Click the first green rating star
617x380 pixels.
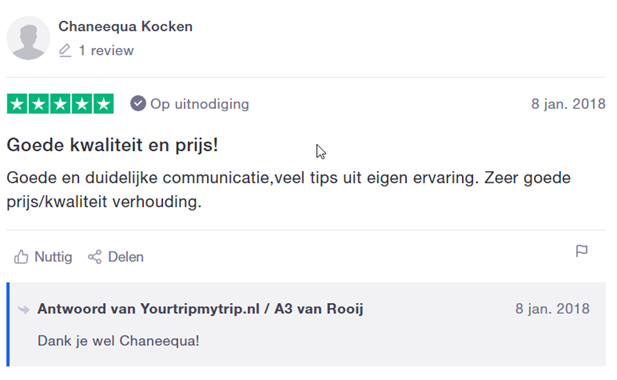coord(17,104)
